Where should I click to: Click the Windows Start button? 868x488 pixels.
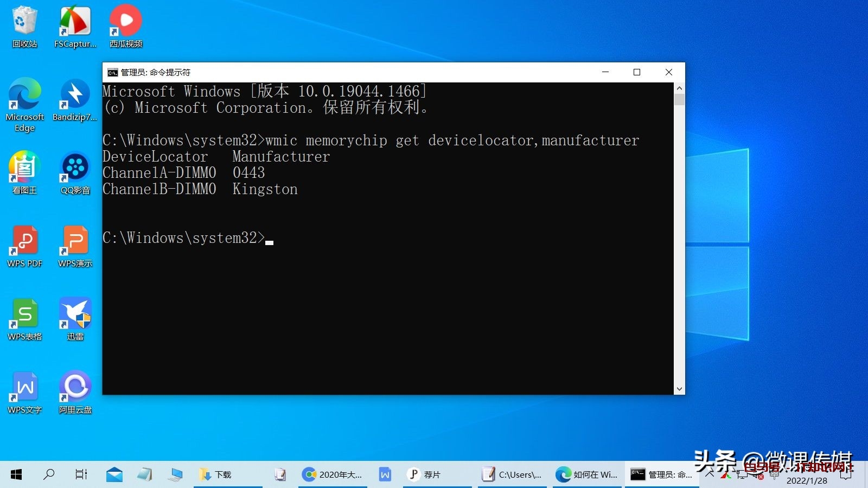pos(16,474)
